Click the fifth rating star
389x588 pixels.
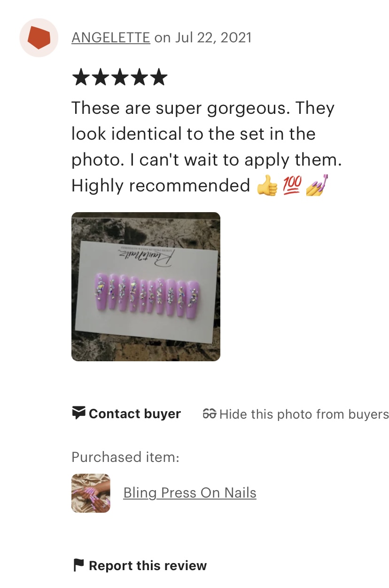158,77
